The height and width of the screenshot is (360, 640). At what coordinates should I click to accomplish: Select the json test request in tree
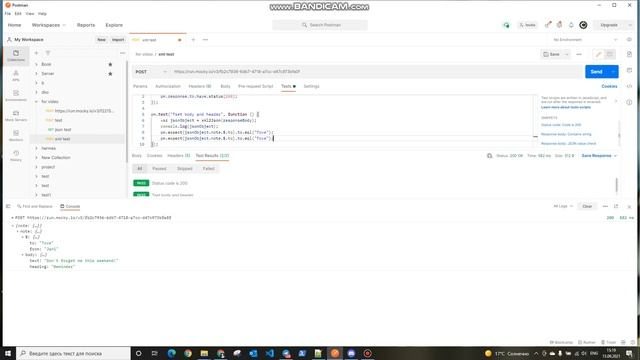pyautogui.click(x=63, y=130)
